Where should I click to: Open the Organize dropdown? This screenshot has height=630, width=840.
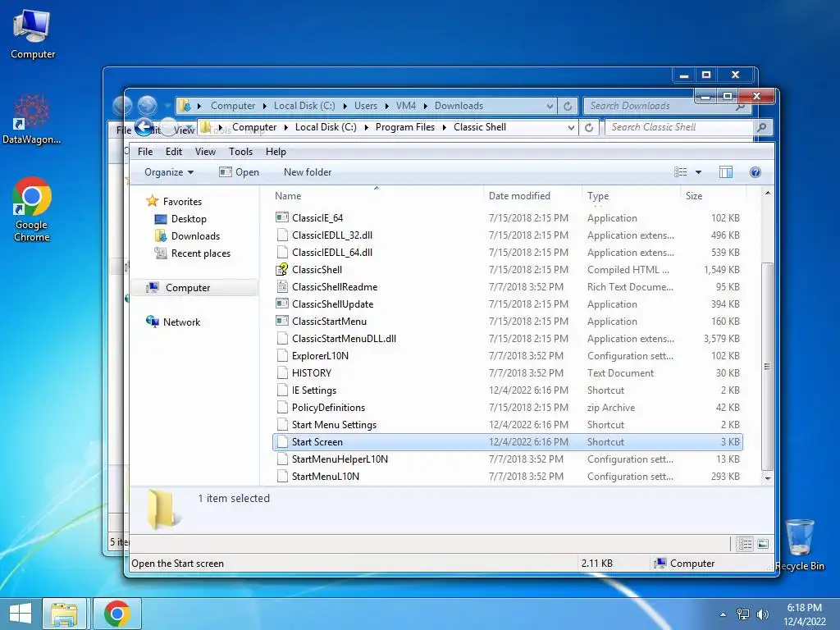(x=169, y=172)
